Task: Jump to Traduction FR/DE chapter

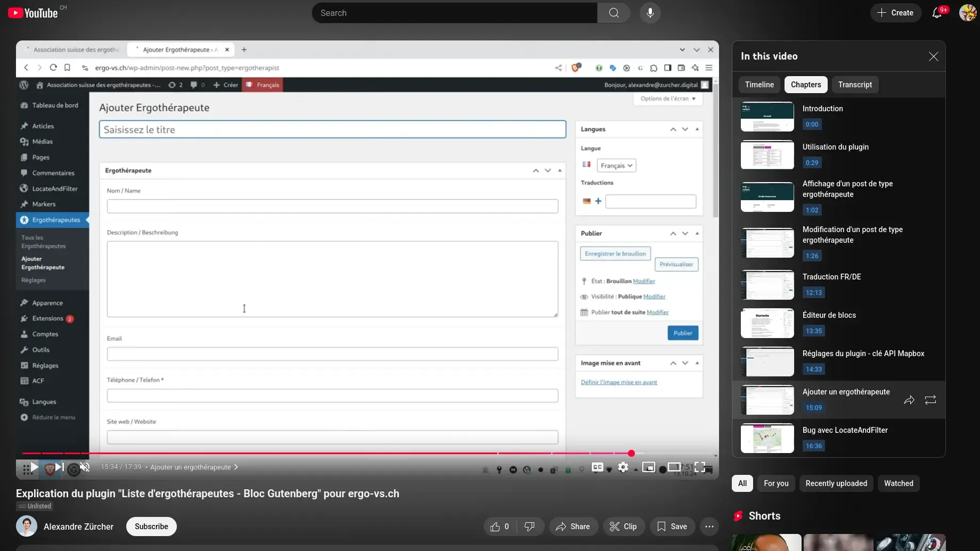Action: pyautogui.click(x=831, y=277)
